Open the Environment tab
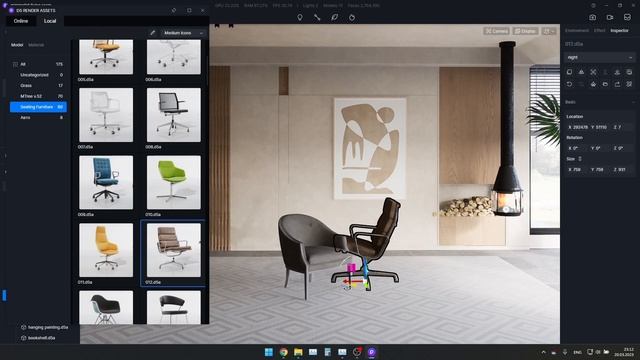 (577, 31)
